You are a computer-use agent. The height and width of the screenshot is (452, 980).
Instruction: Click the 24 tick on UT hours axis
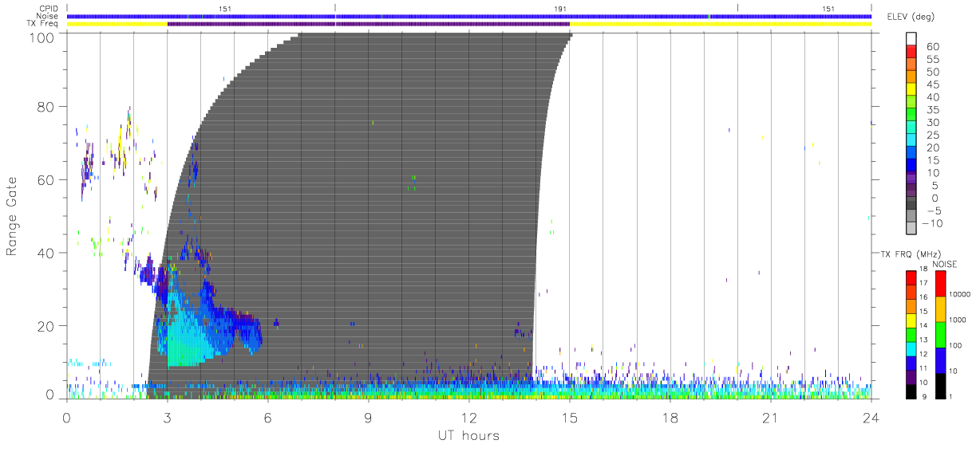[x=871, y=418]
